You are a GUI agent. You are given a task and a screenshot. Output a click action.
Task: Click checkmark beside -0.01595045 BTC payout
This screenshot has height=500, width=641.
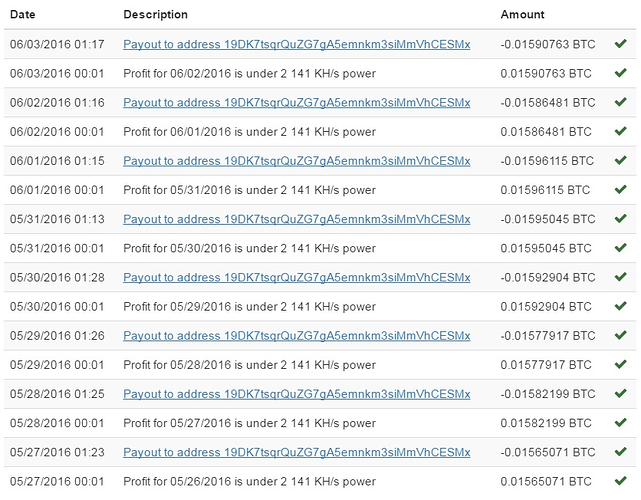coord(621,218)
